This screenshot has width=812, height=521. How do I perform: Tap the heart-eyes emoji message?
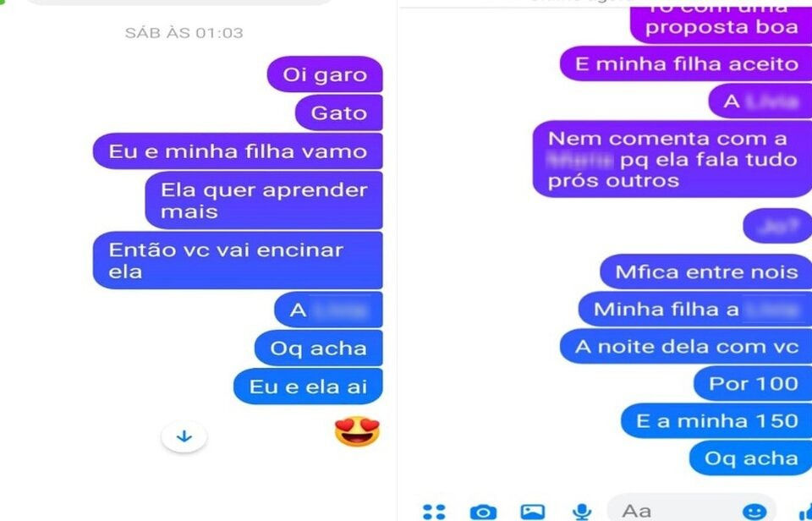tap(357, 431)
